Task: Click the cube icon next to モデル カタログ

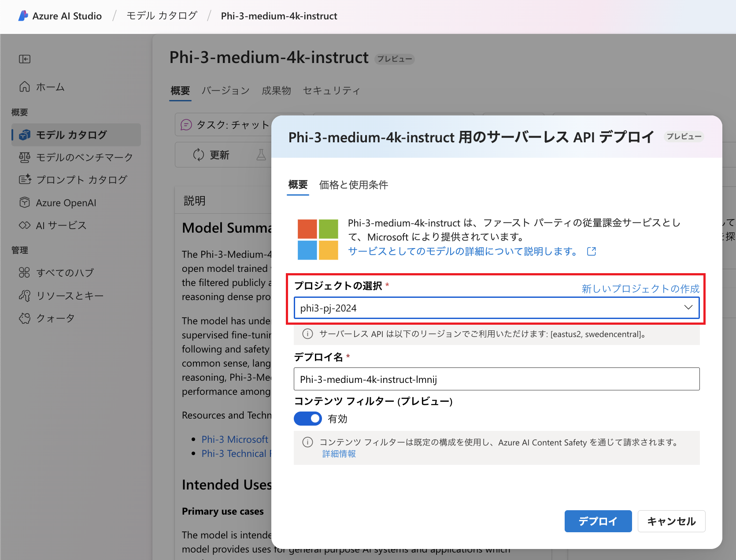Action: pyautogui.click(x=25, y=135)
